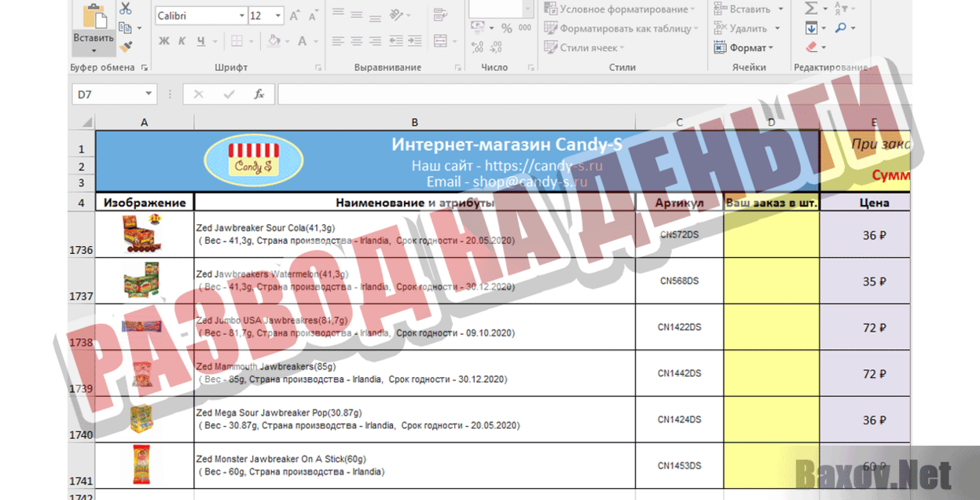Apply percent style to the cell
The image size is (980, 500).
pyautogui.click(x=507, y=28)
